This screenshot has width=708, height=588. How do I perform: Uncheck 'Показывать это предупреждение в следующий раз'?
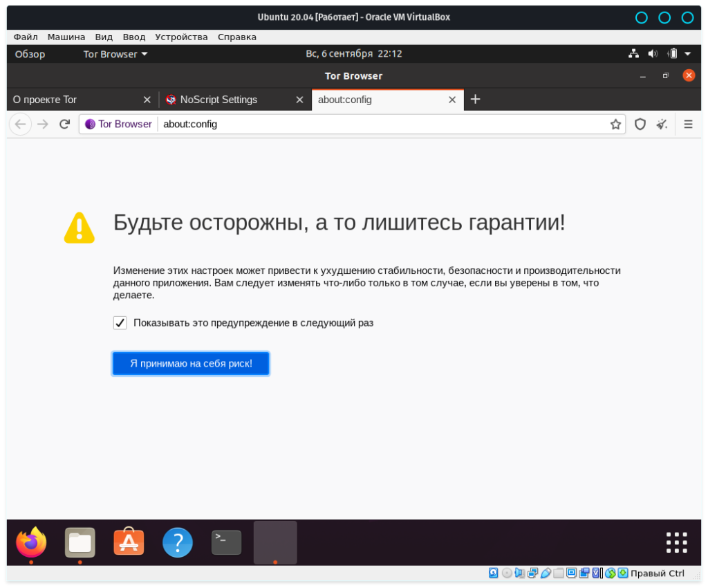[x=120, y=323]
